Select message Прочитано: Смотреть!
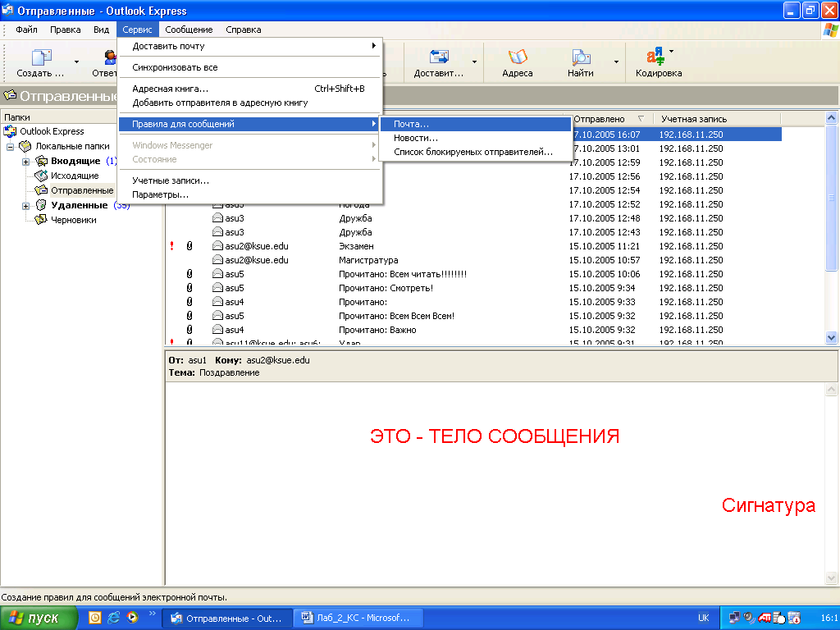Image resolution: width=840 pixels, height=630 pixels. (x=473, y=288)
